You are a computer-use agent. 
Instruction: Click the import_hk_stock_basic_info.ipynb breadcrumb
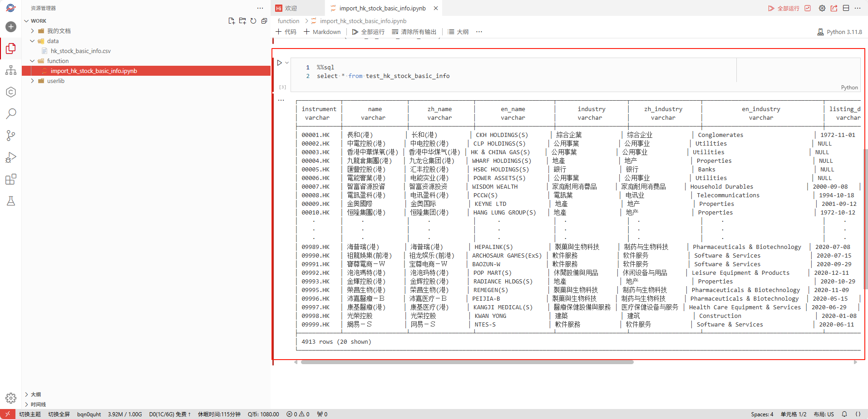pos(363,21)
